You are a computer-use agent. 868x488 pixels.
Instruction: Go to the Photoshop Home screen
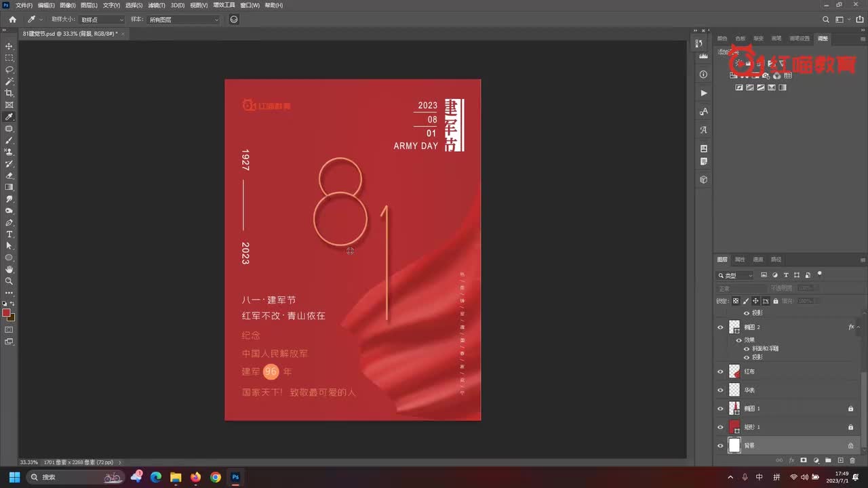pos(12,20)
